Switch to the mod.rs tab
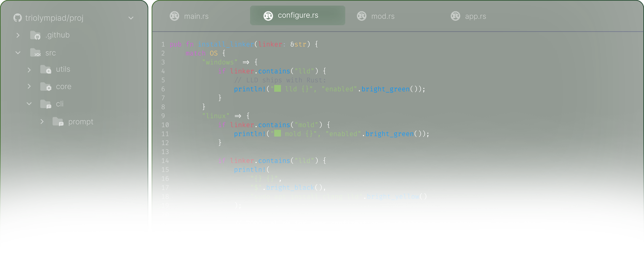Screen dimensions: 644x256 (383, 16)
